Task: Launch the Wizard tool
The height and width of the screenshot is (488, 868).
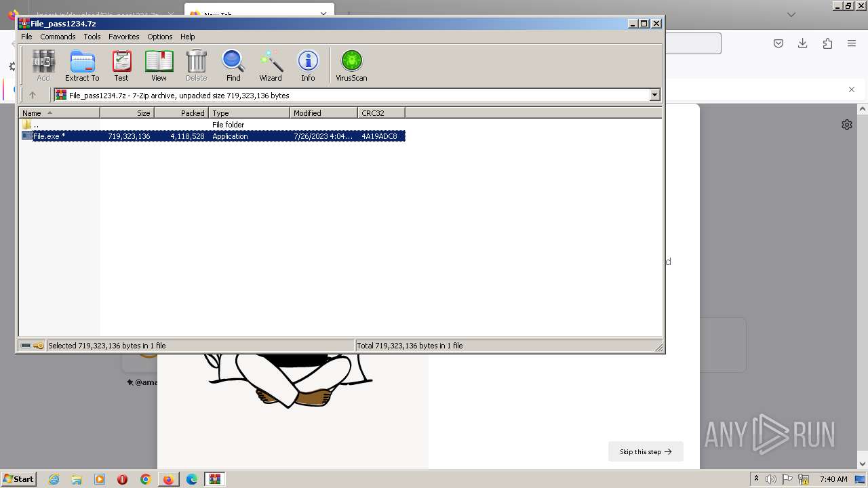Action: [x=271, y=66]
